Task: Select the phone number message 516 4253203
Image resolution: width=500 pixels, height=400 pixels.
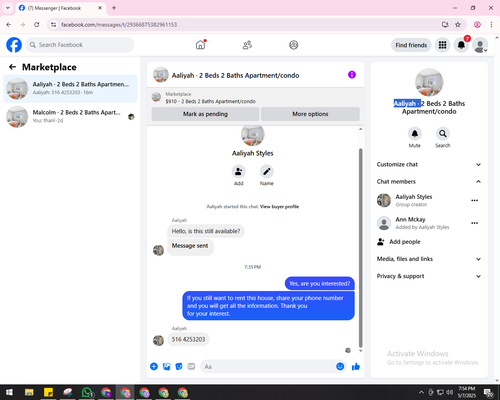Action: tap(188, 339)
